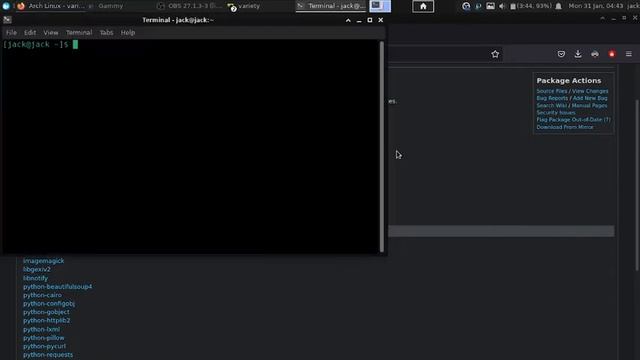Open the panel applications menu icon

pyautogui.click(x=6, y=6)
